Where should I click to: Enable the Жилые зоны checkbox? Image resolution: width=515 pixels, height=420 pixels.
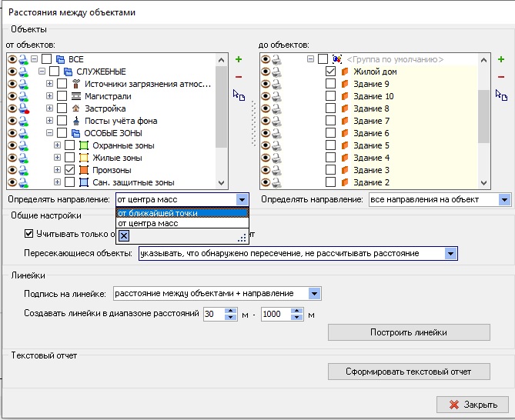(x=69, y=158)
